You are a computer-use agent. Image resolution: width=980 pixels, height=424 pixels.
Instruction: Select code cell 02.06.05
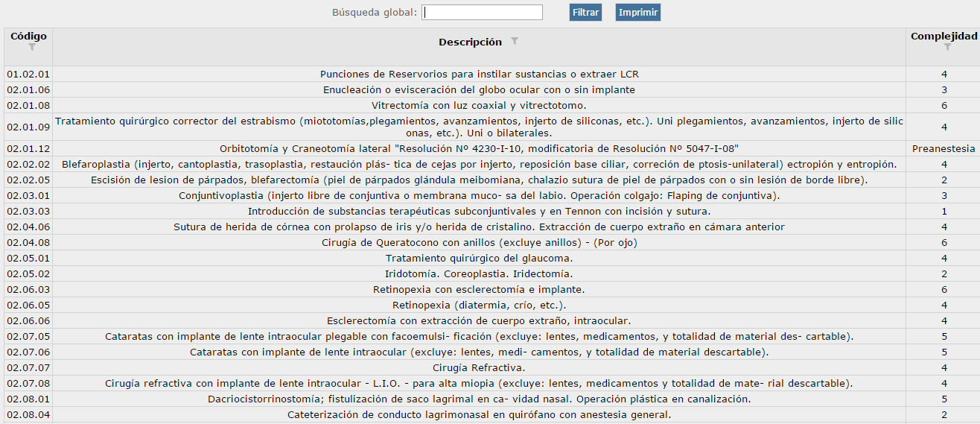pos(28,306)
